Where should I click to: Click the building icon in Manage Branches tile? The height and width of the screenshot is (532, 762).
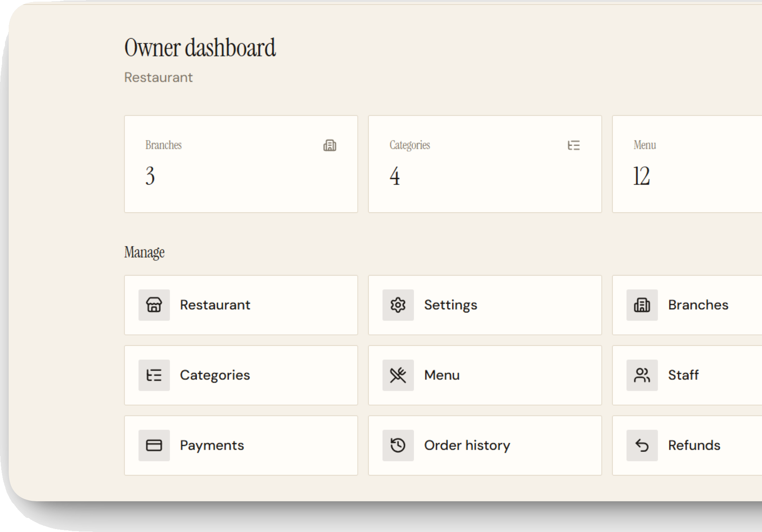point(642,305)
